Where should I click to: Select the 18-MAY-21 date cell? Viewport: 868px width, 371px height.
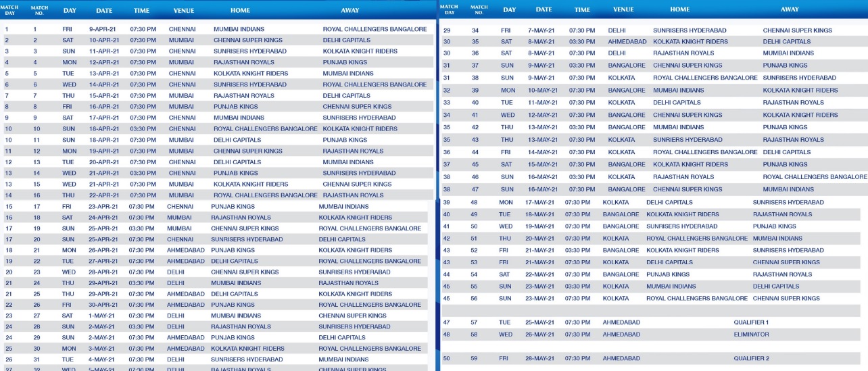(539, 214)
